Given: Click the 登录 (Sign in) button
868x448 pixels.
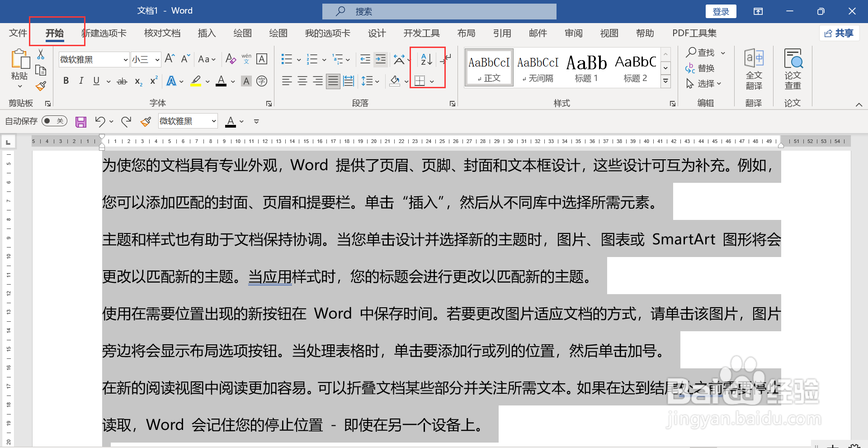Looking at the screenshot, I should click(721, 12).
